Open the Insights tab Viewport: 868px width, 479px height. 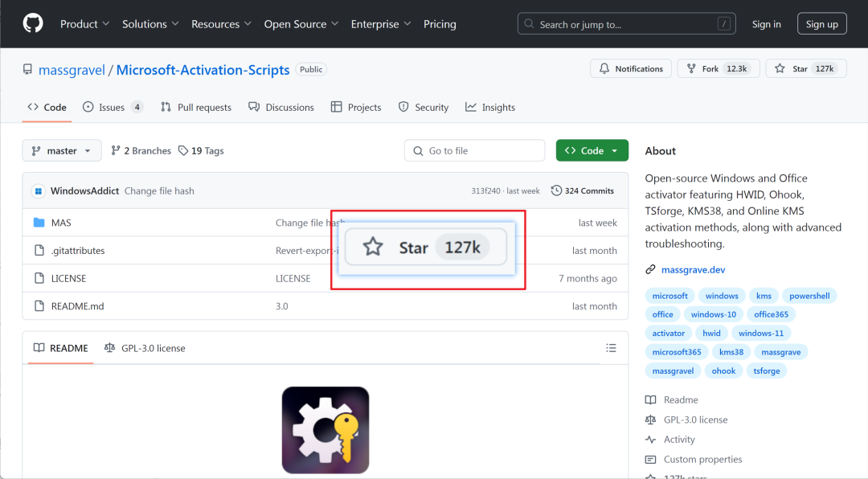490,108
